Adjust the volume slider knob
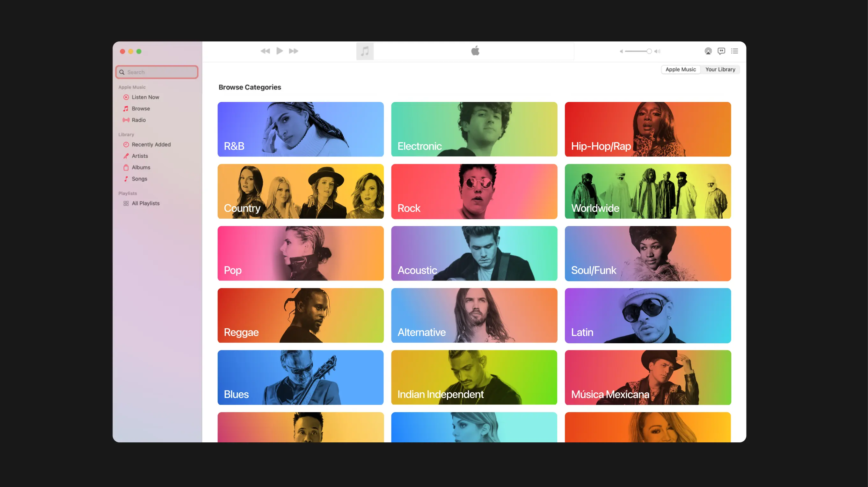 (649, 52)
